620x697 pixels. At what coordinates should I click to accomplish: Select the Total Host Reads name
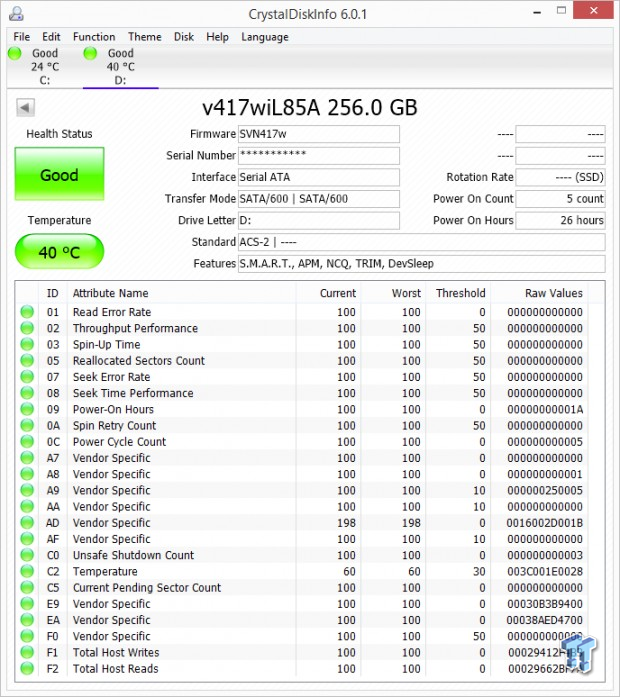coord(116,669)
